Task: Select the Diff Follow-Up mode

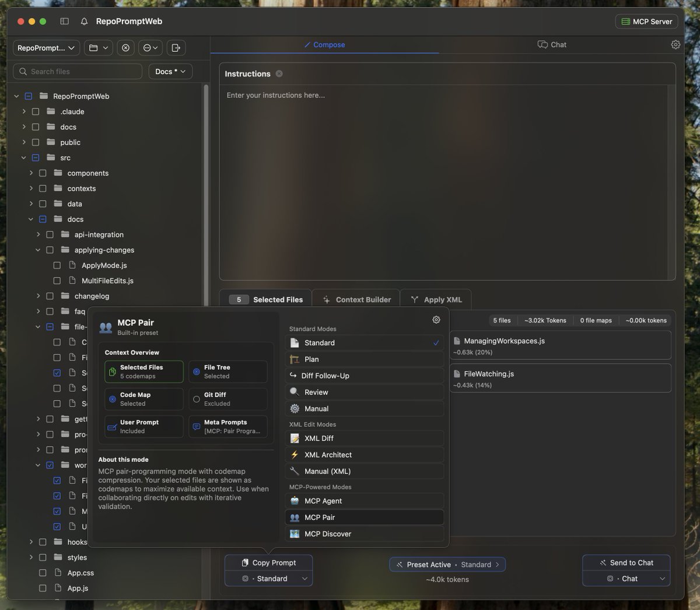Action: click(x=365, y=376)
